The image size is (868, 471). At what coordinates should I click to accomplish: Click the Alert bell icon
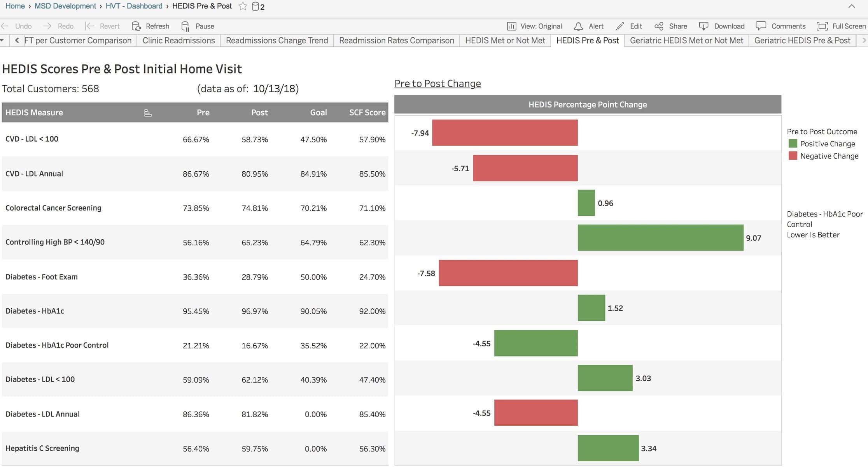pyautogui.click(x=578, y=26)
